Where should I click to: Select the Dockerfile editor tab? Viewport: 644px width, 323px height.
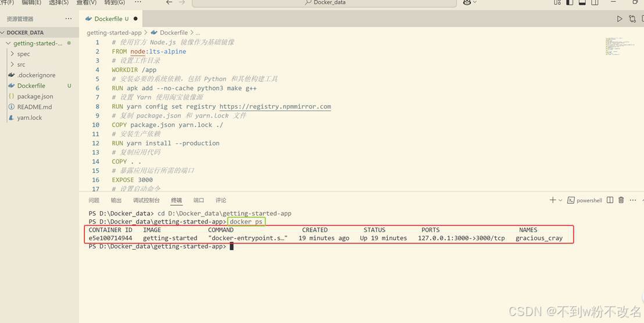111,19
